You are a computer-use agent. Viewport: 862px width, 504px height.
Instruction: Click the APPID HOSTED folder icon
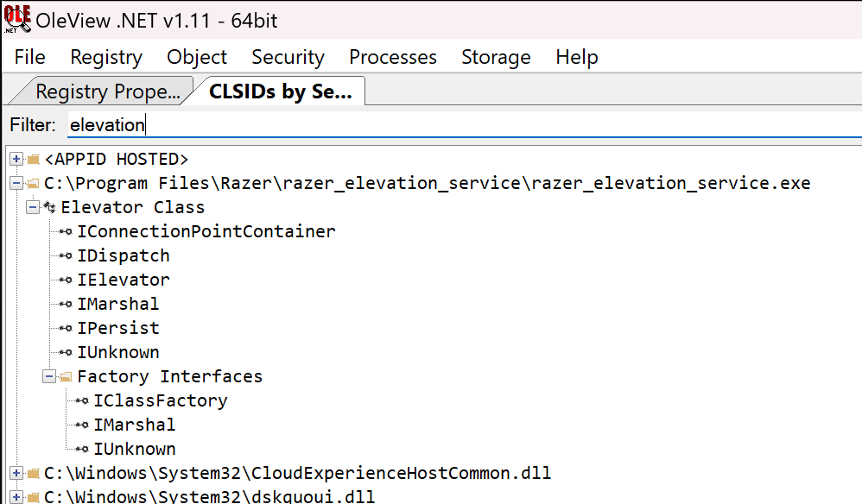(33, 160)
